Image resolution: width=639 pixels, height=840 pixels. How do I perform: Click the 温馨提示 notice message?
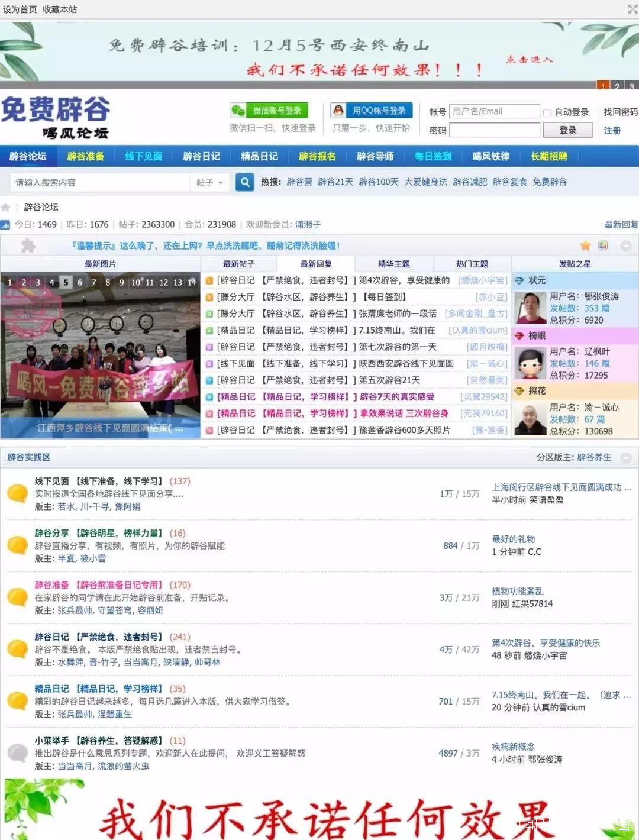tap(205, 245)
